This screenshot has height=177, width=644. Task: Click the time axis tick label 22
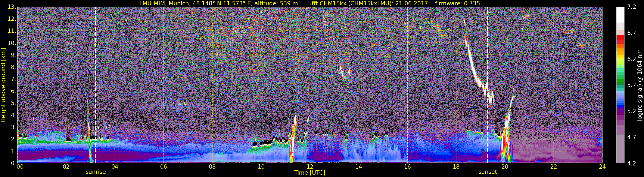click(x=554, y=167)
